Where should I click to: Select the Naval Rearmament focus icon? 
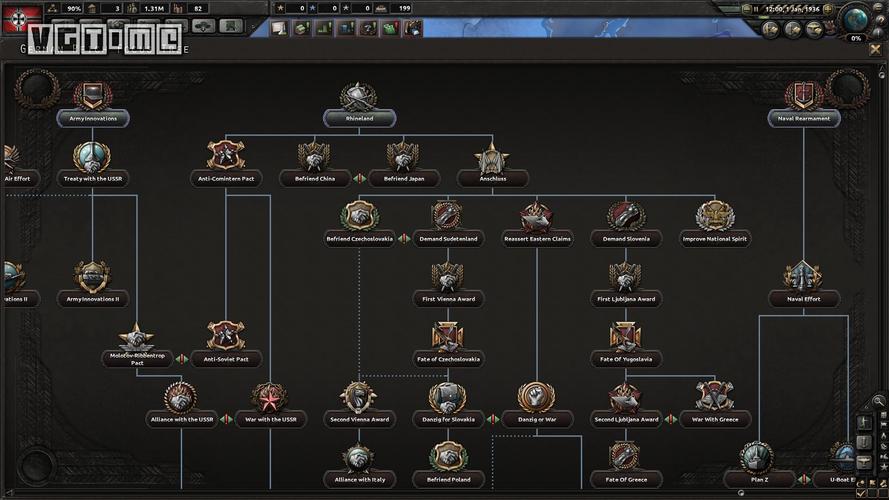(x=804, y=97)
